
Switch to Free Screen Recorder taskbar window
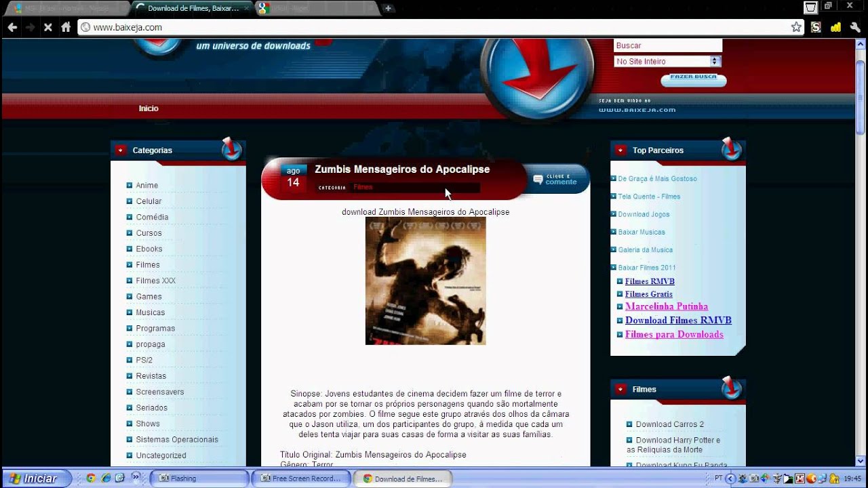301,479
